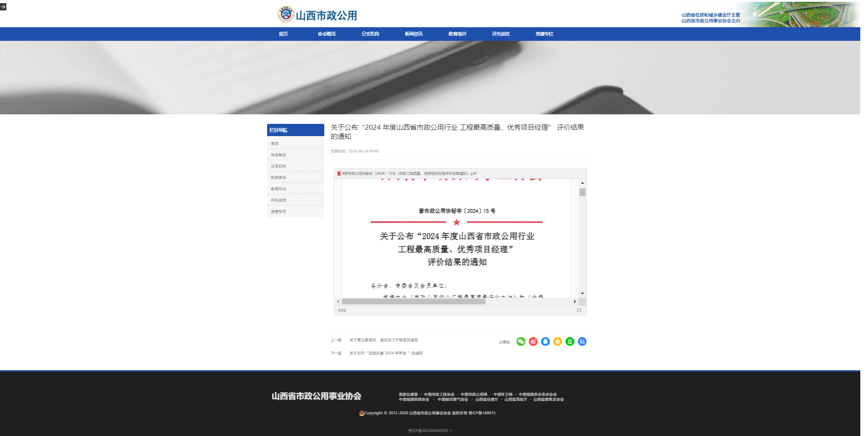Share the article to QQ

[x=546, y=342]
